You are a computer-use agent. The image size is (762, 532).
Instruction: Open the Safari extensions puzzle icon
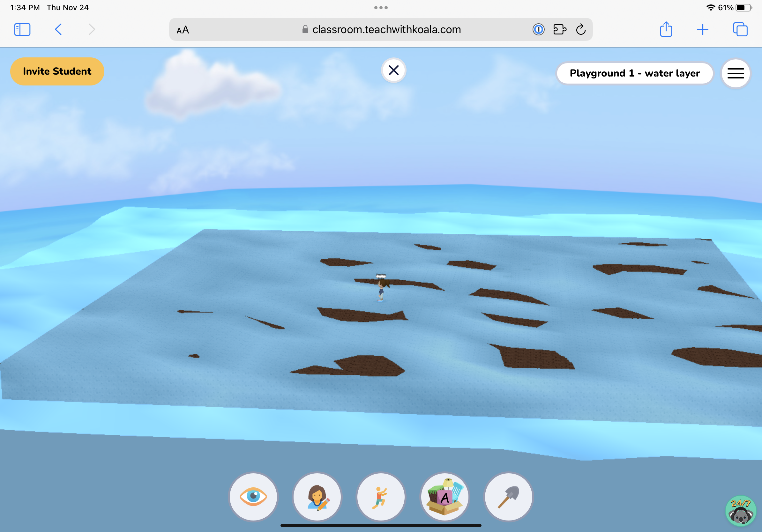[559, 30]
